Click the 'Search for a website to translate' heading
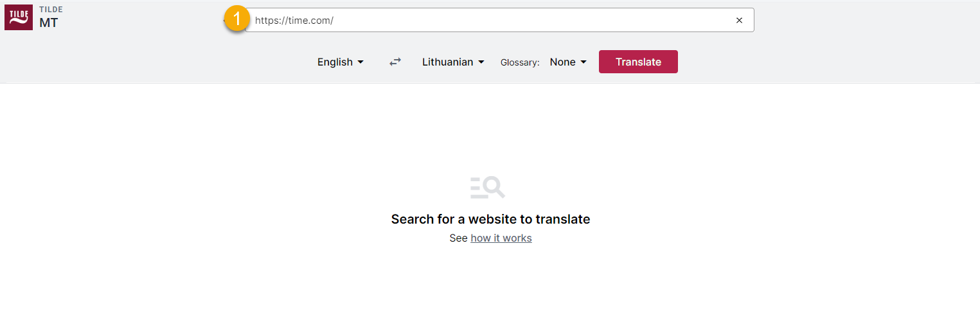This screenshot has width=980, height=320. coord(490,219)
